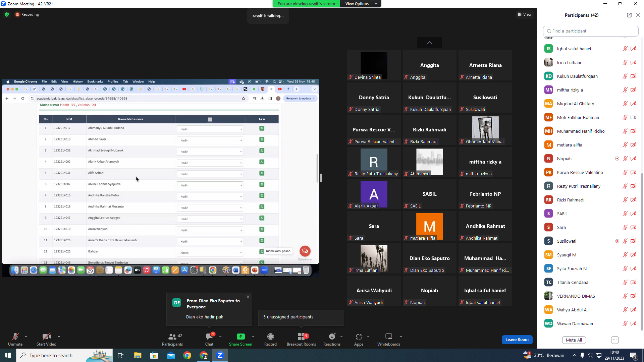This screenshot has height=362, width=644.
Task: Open the View layout button
Action: pyautogui.click(x=525, y=14)
